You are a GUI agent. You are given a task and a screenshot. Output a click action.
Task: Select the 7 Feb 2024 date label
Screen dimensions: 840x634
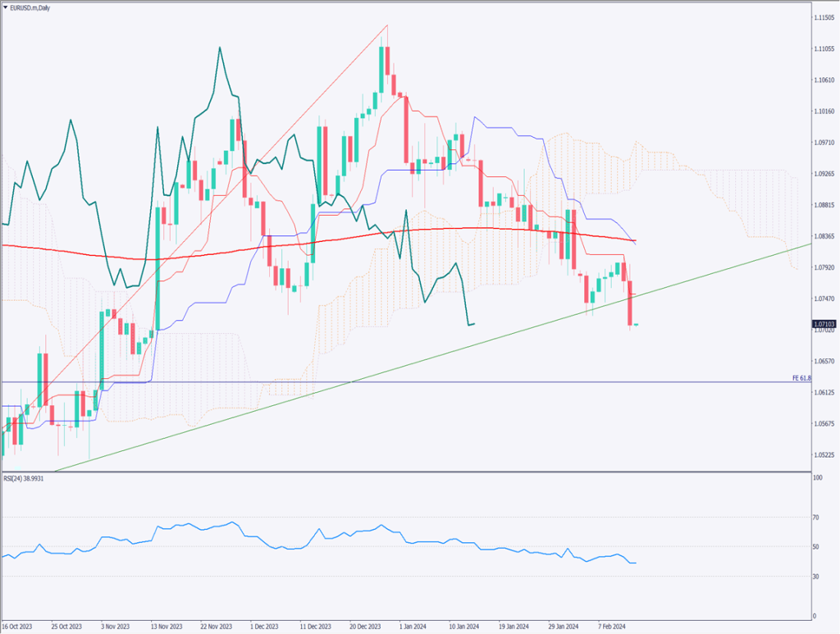click(x=612, y=626)
